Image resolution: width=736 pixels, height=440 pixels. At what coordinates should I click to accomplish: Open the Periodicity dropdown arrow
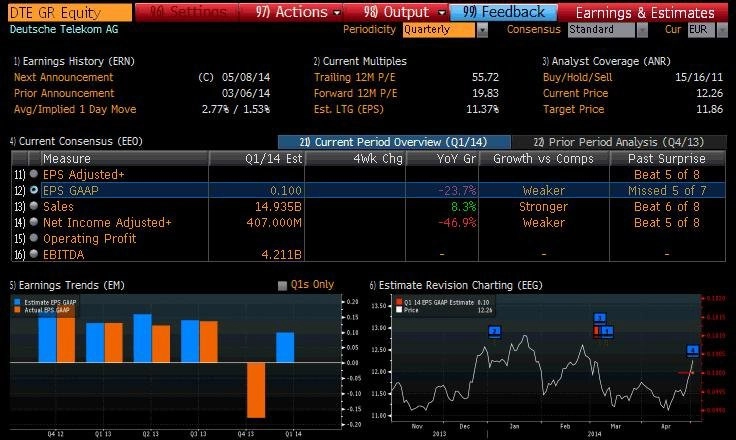click(482, 30)
